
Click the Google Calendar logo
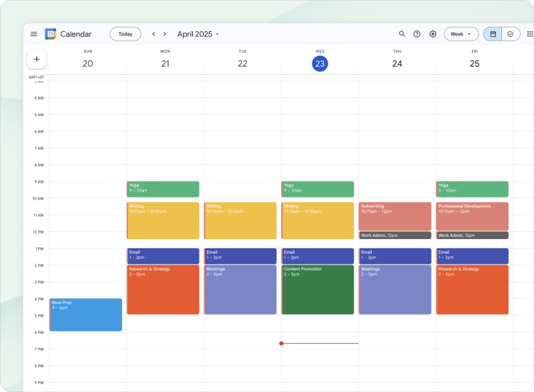(50, 33)
